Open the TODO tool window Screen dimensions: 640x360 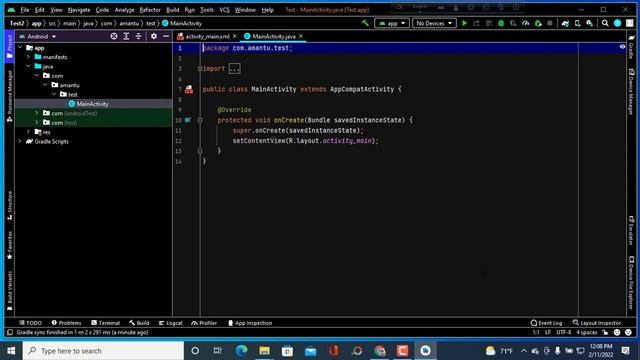[30, 323]
